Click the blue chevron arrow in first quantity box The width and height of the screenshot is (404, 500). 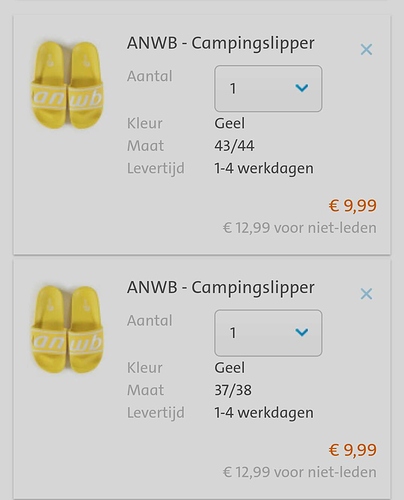coord(302,88)
